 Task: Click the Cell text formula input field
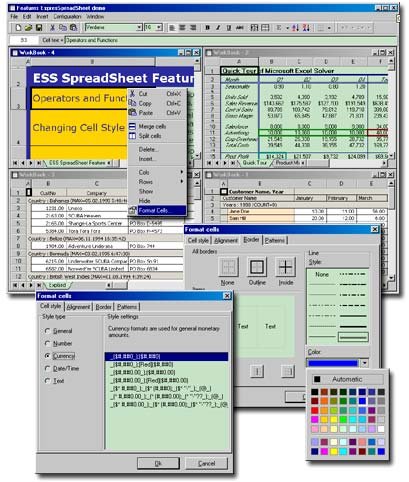pos(230,40)
